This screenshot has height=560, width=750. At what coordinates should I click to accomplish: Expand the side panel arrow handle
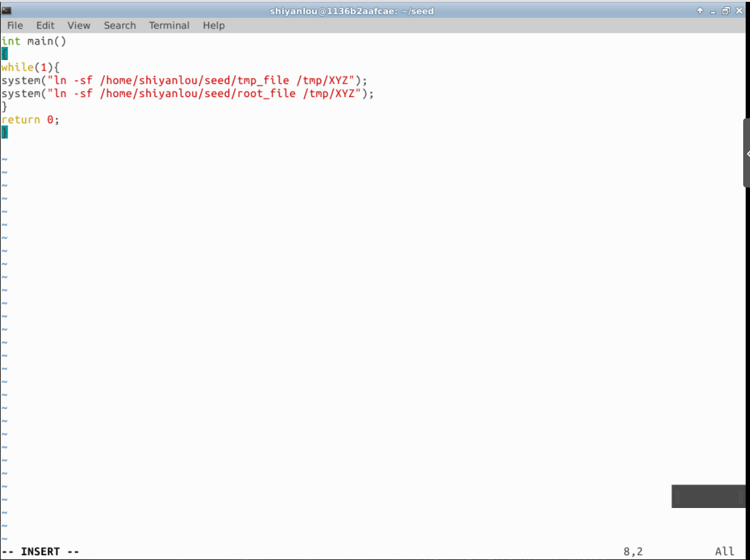(747, 153)
